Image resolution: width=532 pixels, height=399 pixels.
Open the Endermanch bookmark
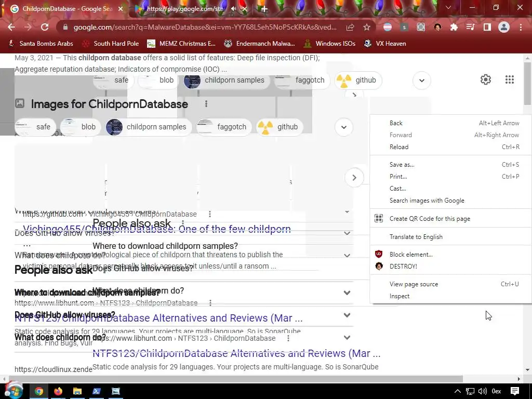click(x=260, y=44)
